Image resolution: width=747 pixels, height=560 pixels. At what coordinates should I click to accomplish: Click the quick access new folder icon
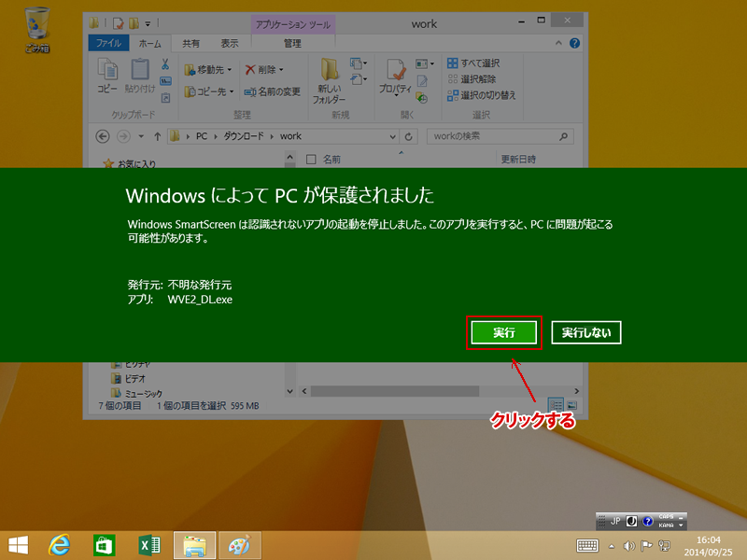click(x=134, y=22)
